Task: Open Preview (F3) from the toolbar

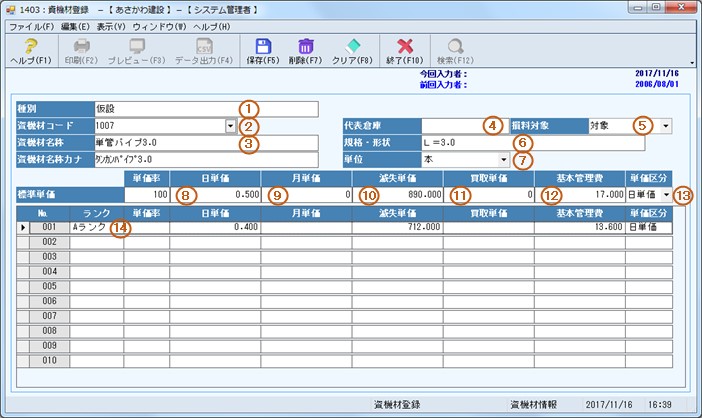Action: click(137, 46)
